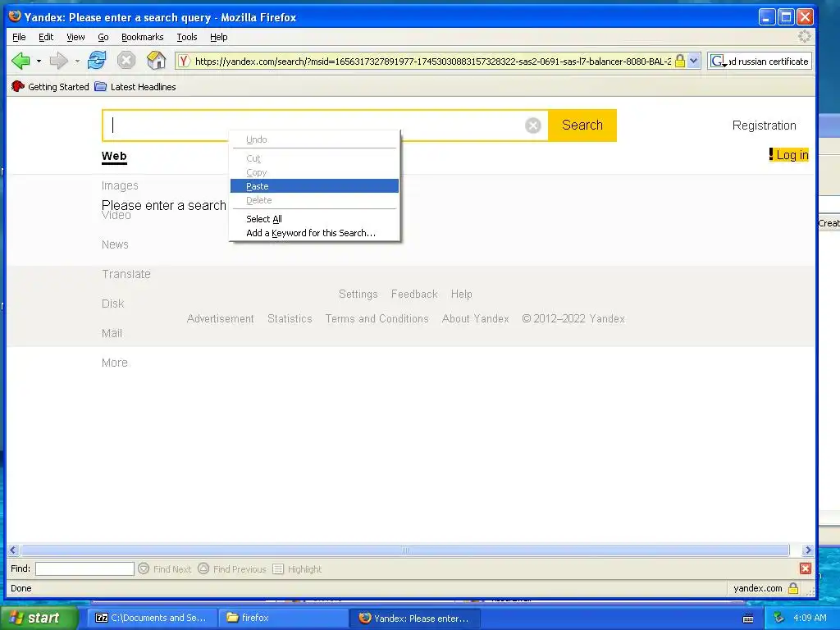Click the scroll left arrow

point(13,550)
